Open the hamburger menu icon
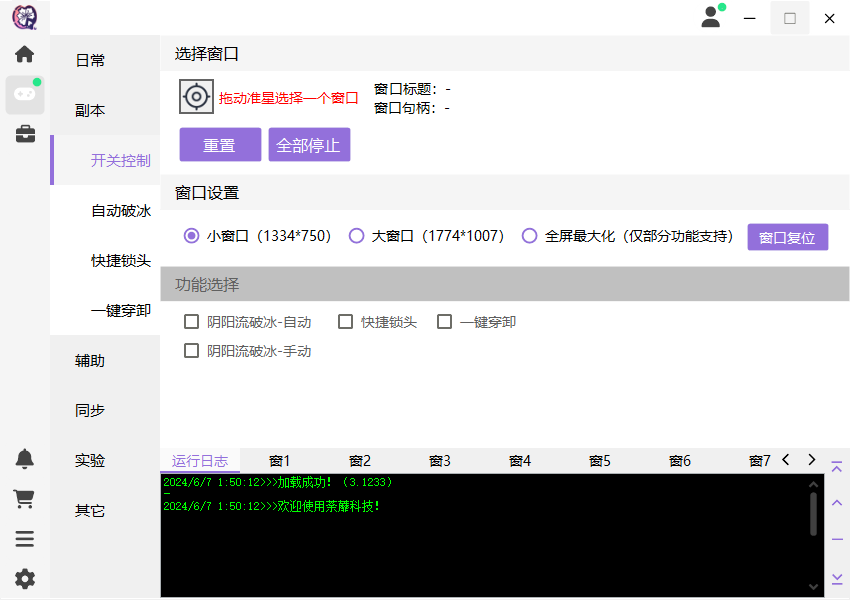Viewport: 850px width, 600px height. click(x=24, y=539)
